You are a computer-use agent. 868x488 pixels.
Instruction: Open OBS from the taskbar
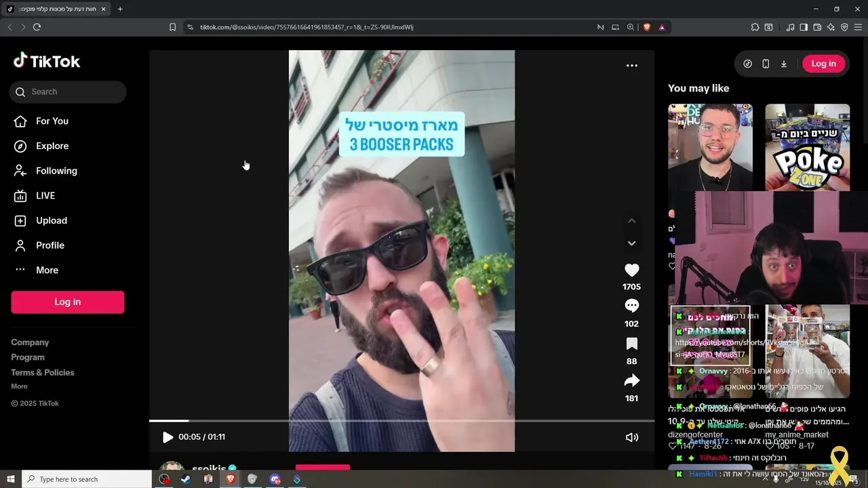(x=164, y=479)
